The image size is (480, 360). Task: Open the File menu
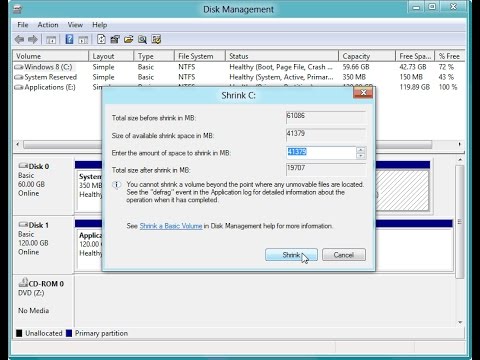(23, 25)
